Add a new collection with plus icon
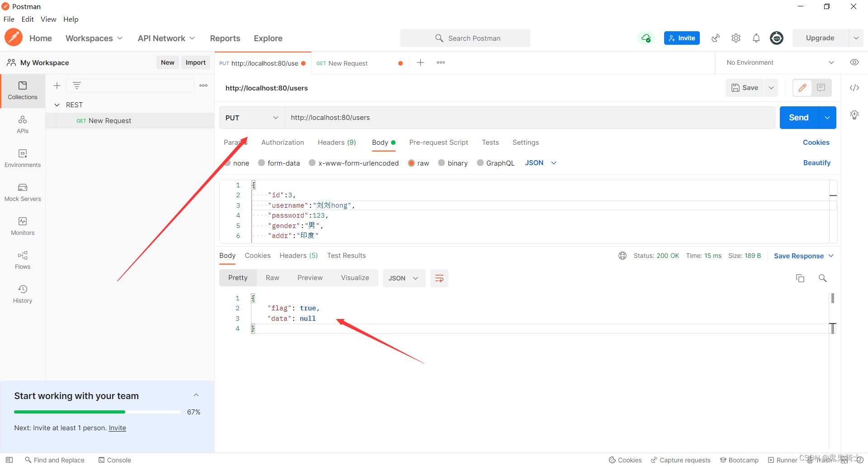This screenshot has height=466, width=868. [57, 86]
